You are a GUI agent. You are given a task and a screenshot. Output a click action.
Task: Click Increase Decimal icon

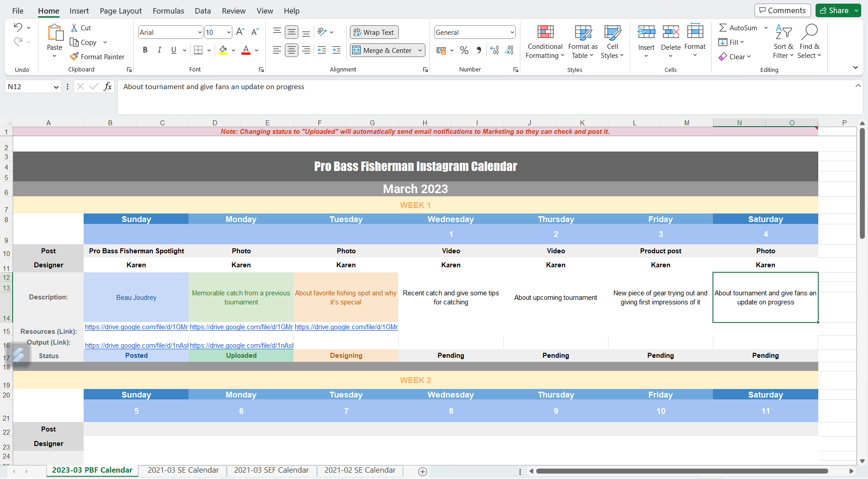[x=495, y=50]
